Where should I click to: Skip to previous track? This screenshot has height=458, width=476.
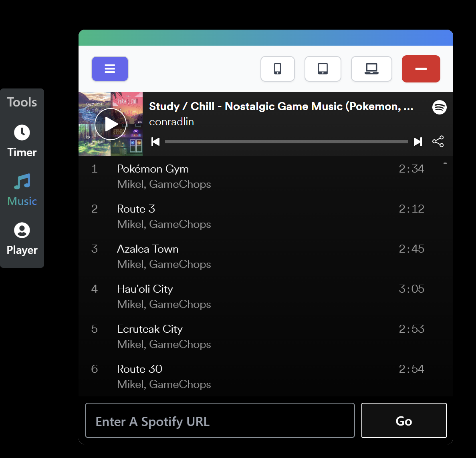pyautogui.click(x=155, y=142)
